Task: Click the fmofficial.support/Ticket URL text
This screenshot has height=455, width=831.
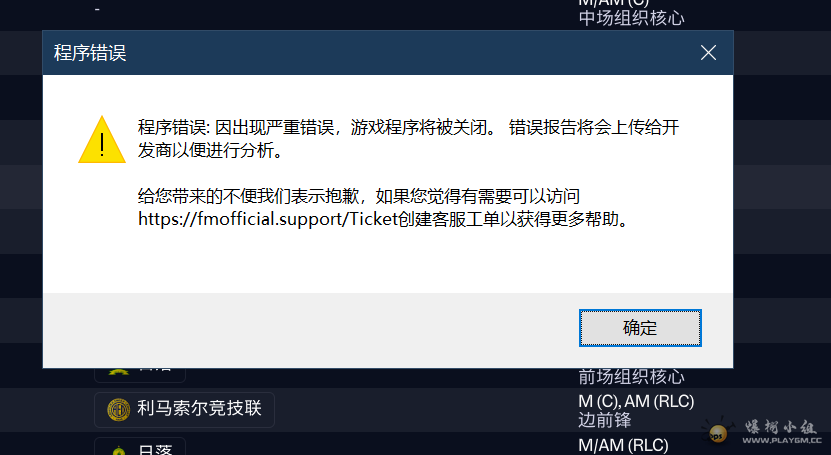Action: tap(268, 219)
